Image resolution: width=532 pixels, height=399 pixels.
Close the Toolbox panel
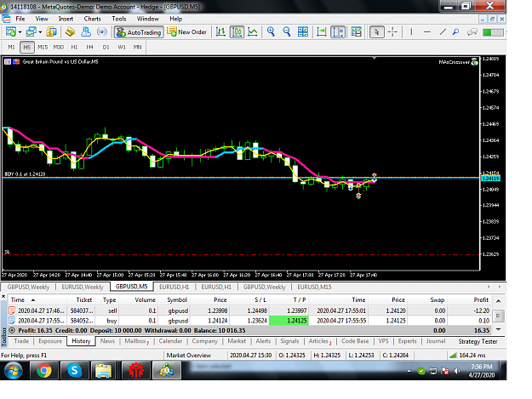pos(3,297)
